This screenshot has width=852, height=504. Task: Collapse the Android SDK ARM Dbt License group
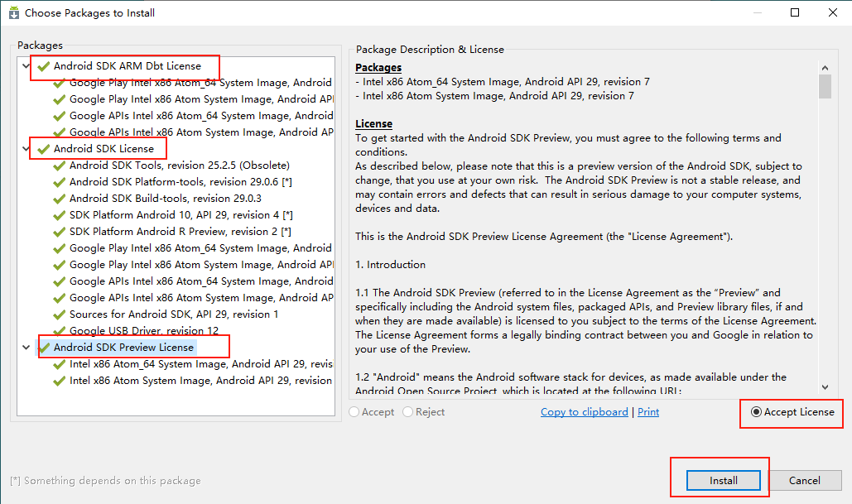pos(26,66)
